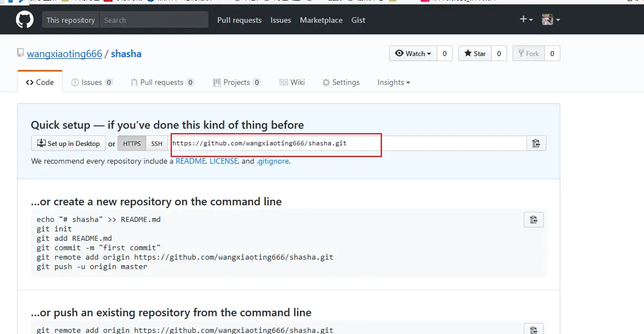Click the fork count next to Fork

pos(552,53)
